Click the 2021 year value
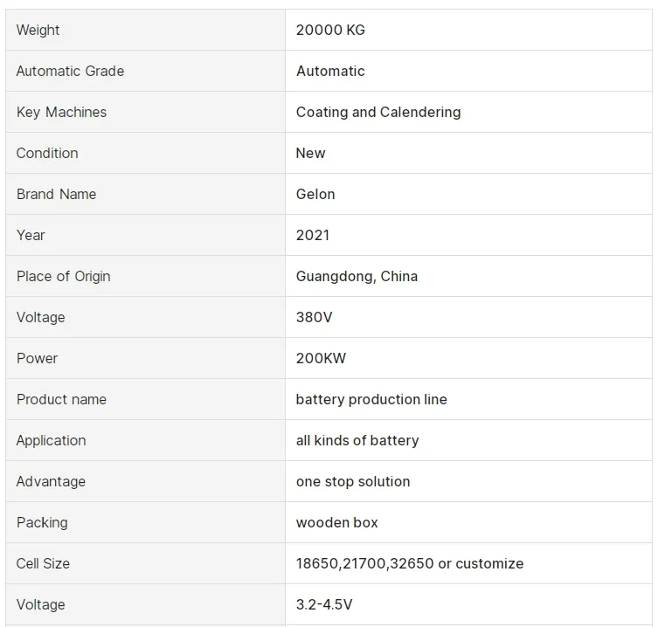 click(x=313, y=235)
